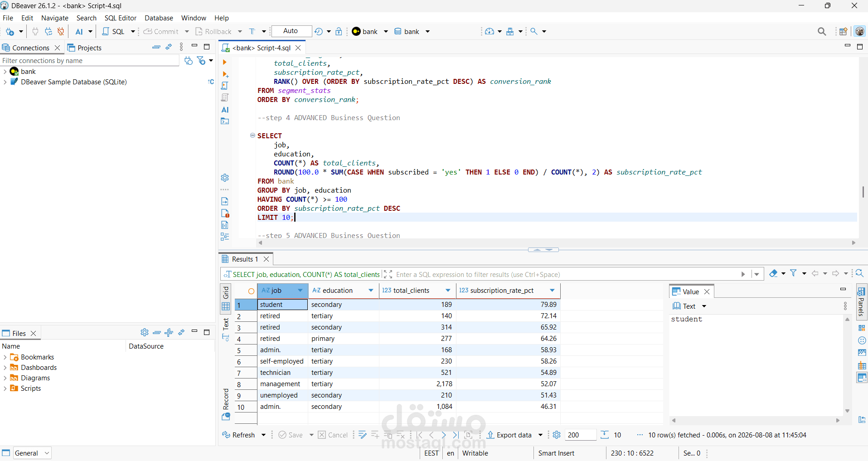Click the fetch row count icon beside 10
868x461 pixels.
tap(605, 435)
